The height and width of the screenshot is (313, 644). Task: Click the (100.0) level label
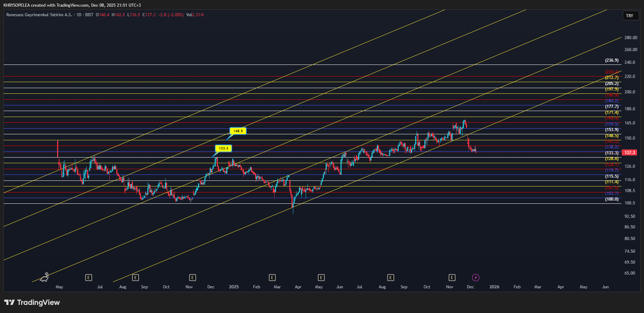coord(612,199)
